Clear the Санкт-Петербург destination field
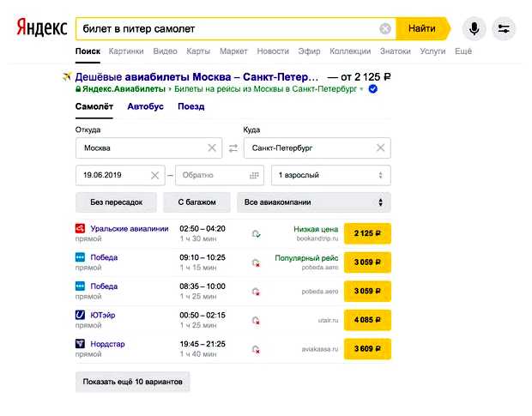Screen dimensions: 532x416 coord(380,148)
